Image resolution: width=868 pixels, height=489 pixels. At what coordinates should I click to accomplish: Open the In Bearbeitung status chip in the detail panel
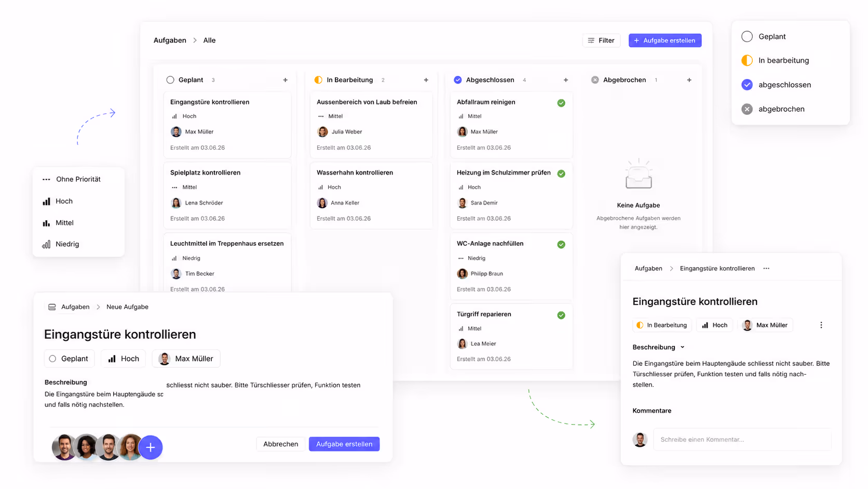click(662, 325)
